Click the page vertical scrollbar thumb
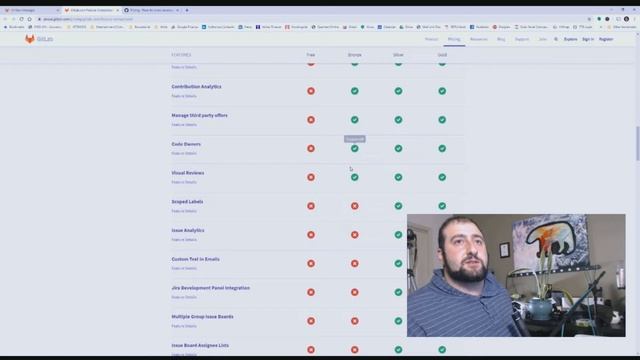 [637, 144]
